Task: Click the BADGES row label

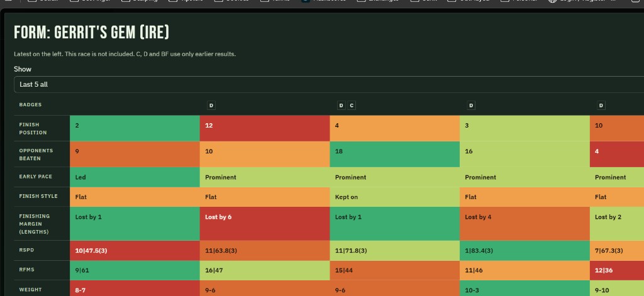Action: pos(30,105)
